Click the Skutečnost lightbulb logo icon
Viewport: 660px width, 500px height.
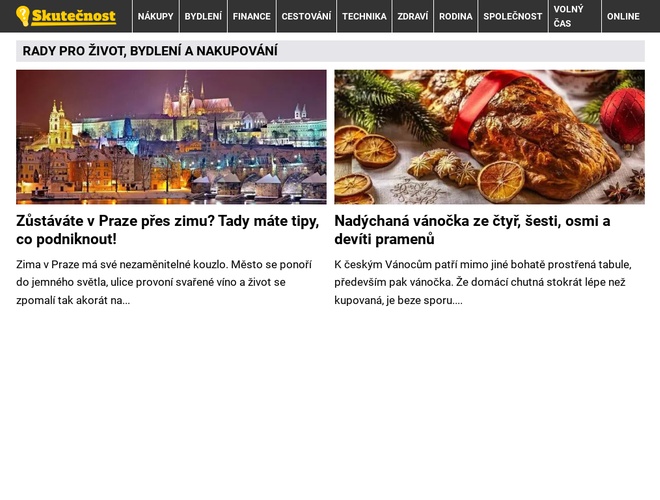point(23,16)
